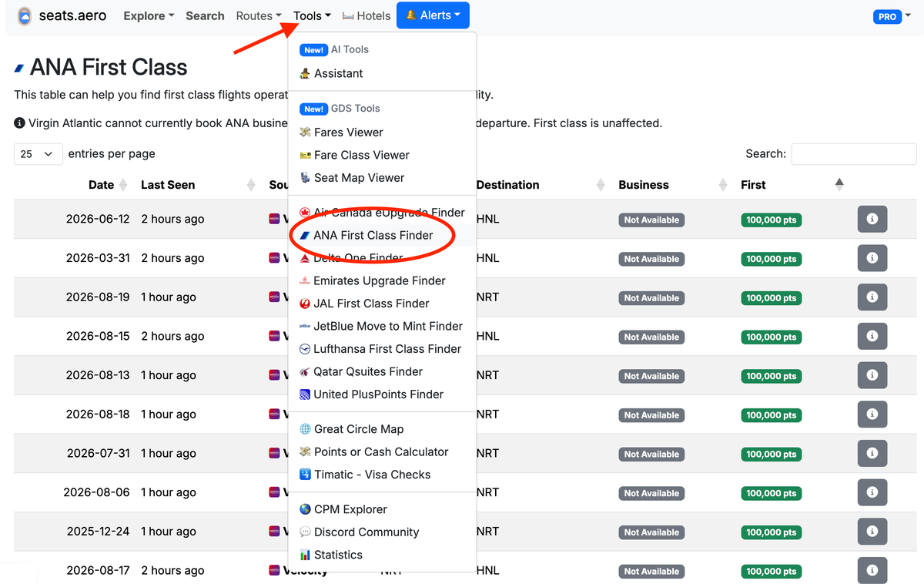Viewport: 924px width, 584px height.
Task: Click info icon for 2026-06-12 flight
Action: coord(872,220)
